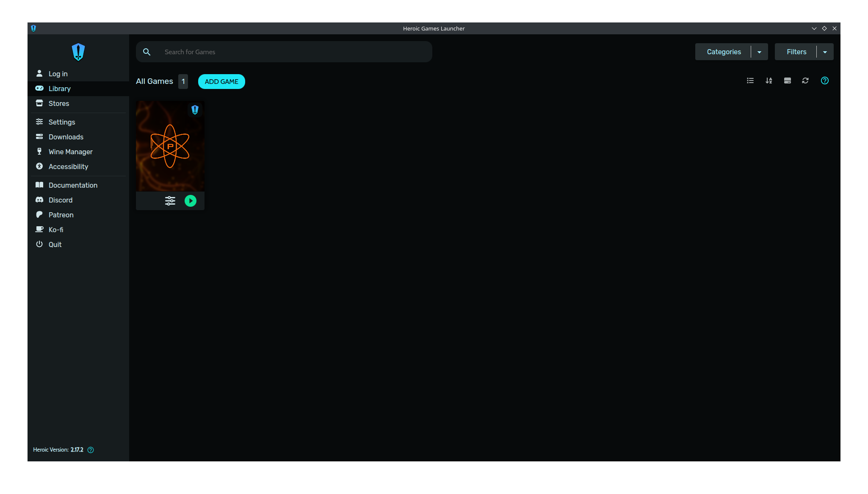Toggle alphabetical sort order

(x=769, y=80)
